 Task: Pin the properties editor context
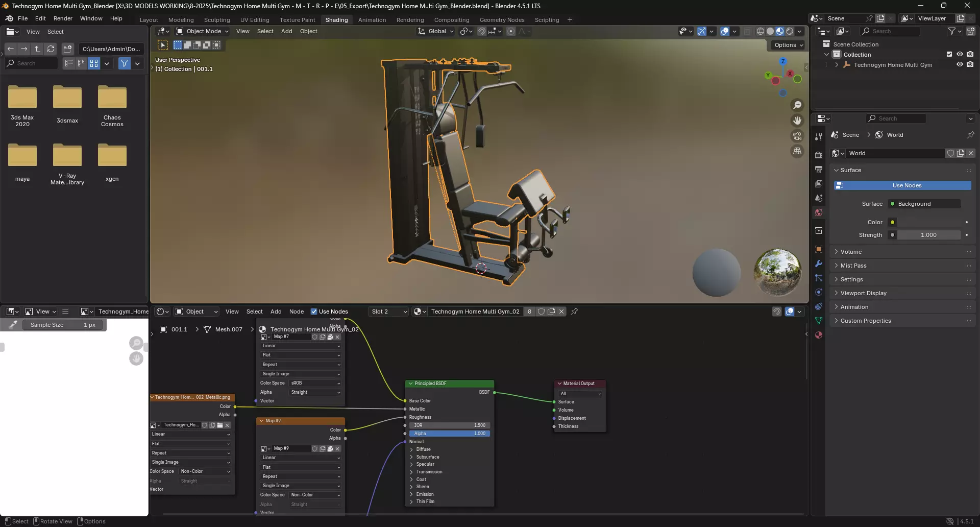point(970,135)
